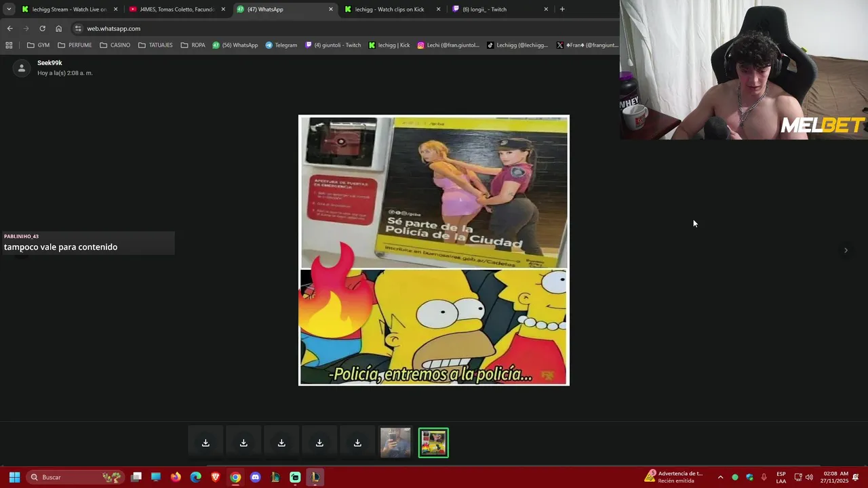
Task: Close the longii_ Twitch tab
Action: pos(546,9)
